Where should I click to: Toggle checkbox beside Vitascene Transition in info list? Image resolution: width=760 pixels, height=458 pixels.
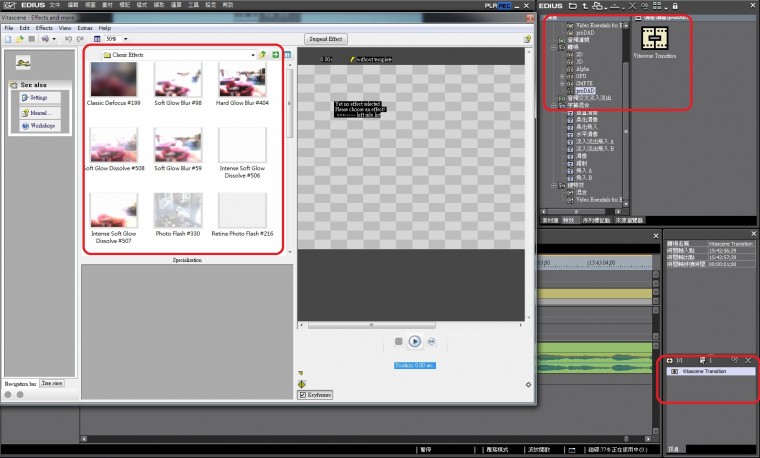673,371
